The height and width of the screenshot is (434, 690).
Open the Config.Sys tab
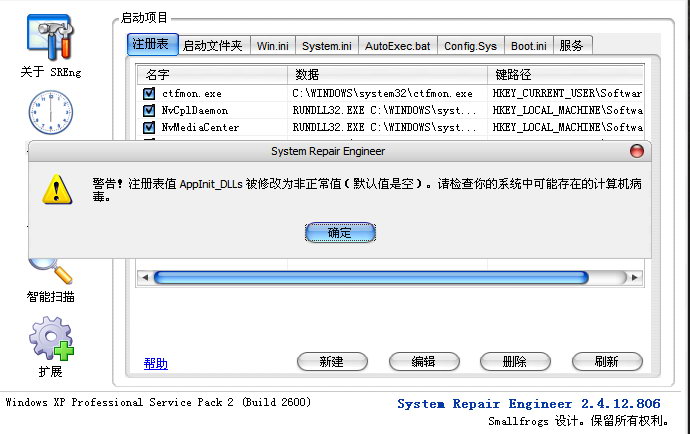coord(470,46)
